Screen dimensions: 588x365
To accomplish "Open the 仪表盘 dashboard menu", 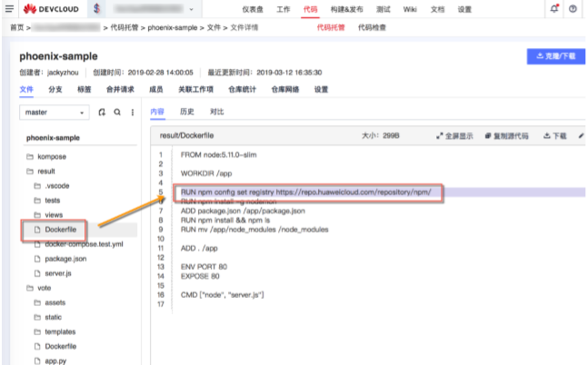I will point(253,9).
